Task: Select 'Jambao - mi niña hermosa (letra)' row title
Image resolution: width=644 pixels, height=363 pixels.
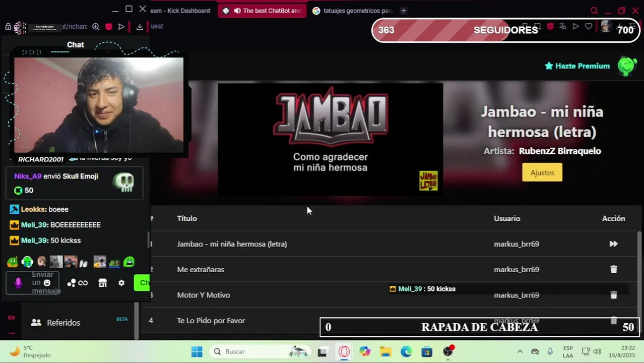Action: (232, 244)
